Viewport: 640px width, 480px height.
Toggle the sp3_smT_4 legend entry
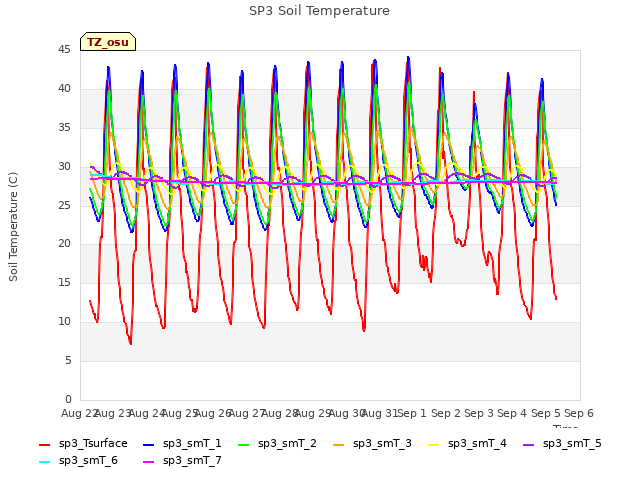[467, 444]
